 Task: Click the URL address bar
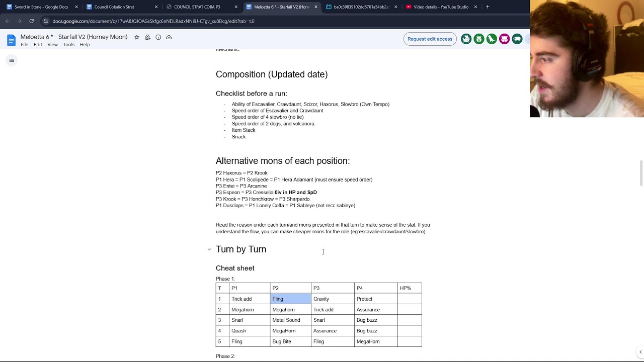[282, 21]
